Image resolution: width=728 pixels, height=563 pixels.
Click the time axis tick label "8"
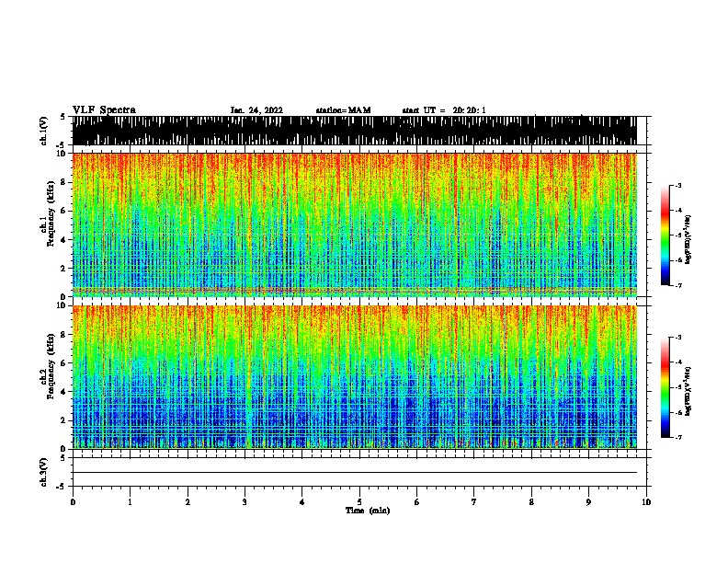click(x=531, y=502)
